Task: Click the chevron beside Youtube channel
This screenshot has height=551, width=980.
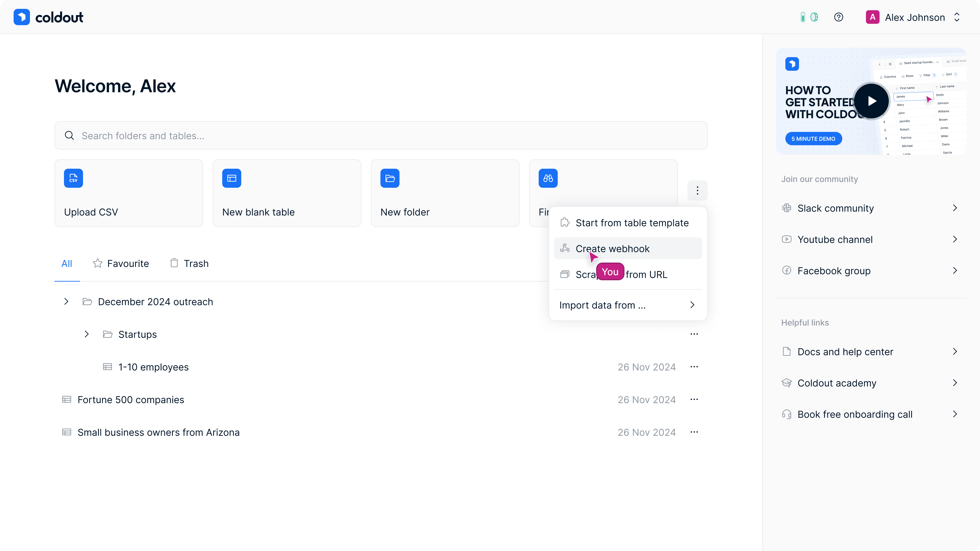Action: [x=955, y=239]
